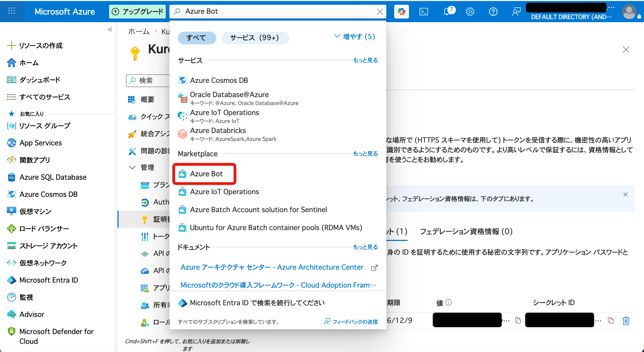The width and height of the screenshot is (644, 352).
Task: Open Copilot from the top bar
Action: [401, 12]
